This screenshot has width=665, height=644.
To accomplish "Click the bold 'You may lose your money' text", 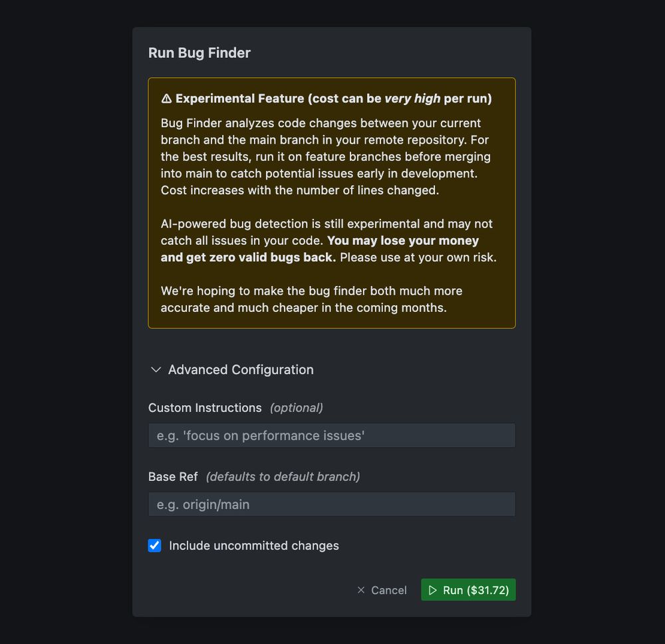I will click(x=402, y=241).
